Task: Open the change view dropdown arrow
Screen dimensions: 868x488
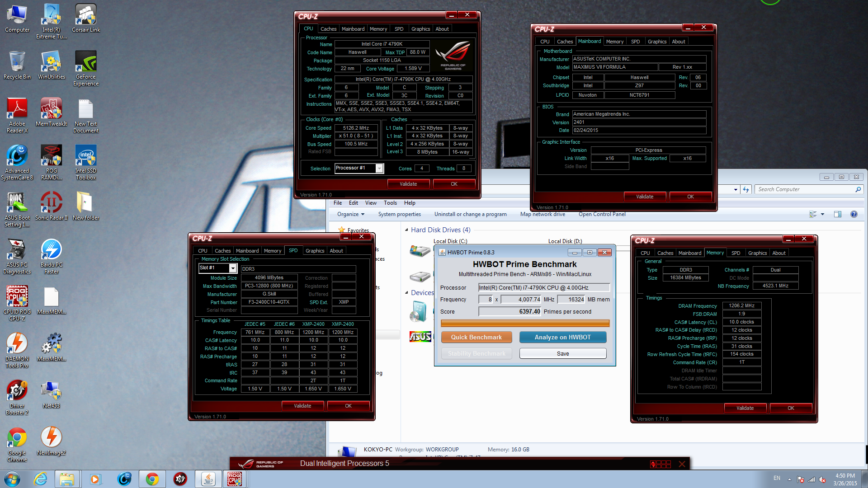Action: coord(822,214)
